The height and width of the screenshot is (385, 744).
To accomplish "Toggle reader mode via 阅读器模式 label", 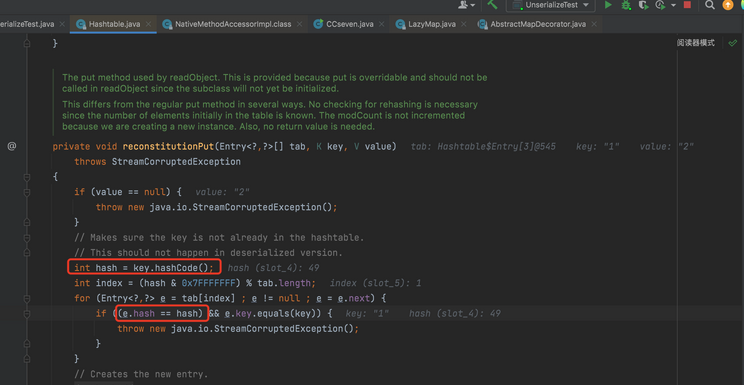I will (696, 43).
